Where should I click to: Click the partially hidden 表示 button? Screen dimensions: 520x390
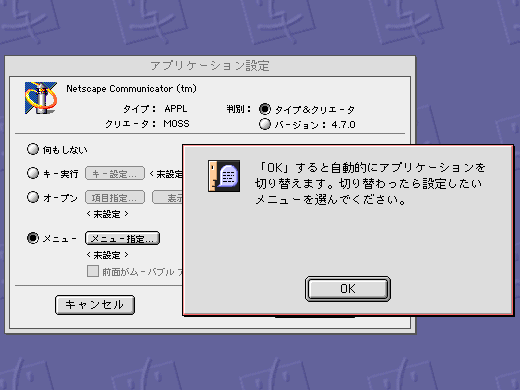[168, 197]
